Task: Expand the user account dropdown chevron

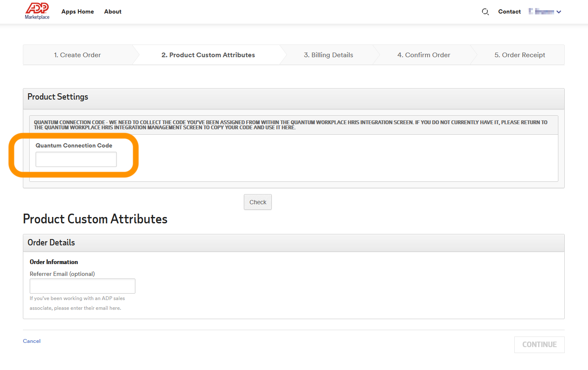Action: 559,12
